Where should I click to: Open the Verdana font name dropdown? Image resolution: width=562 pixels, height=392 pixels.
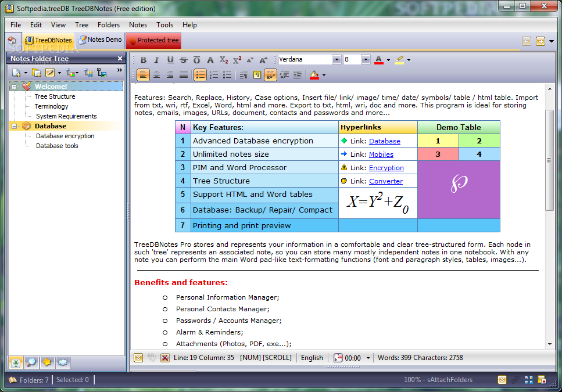click(x=336, y=60)
